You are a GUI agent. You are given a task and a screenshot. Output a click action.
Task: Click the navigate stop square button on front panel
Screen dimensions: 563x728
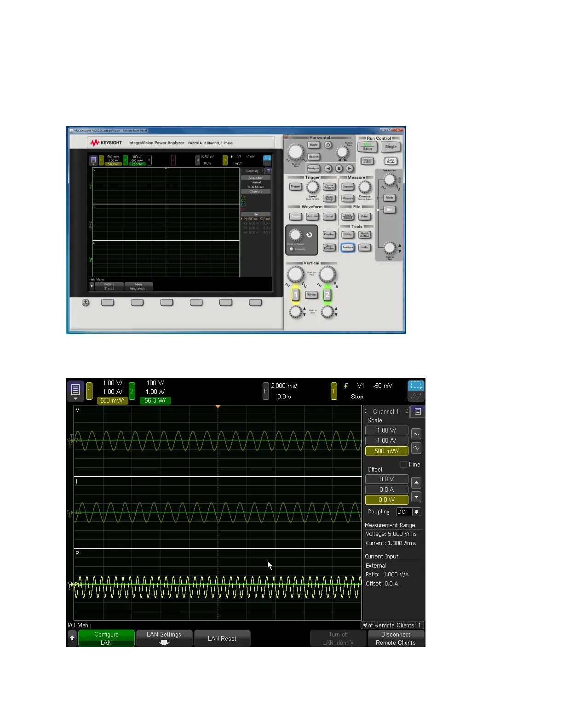point(339,168)
